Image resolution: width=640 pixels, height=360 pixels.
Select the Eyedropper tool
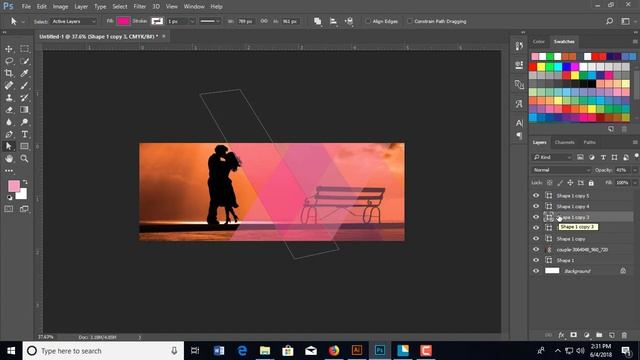point(24,73)
